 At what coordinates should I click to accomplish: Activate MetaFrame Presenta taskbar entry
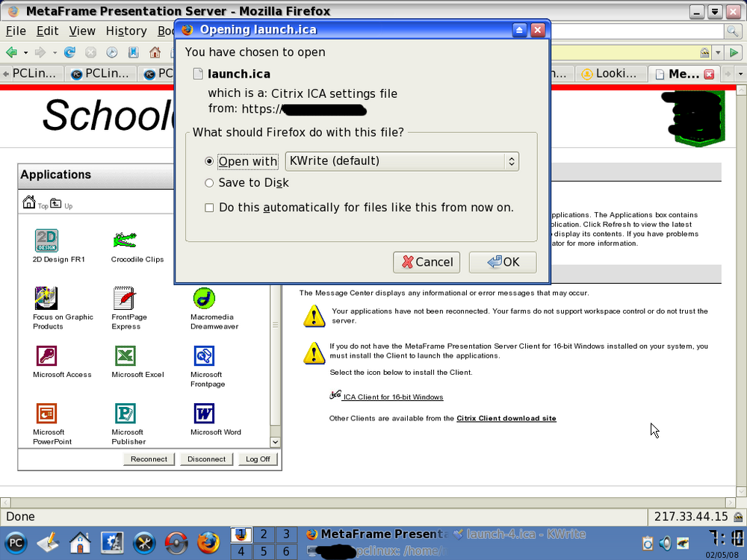[377, 535]
